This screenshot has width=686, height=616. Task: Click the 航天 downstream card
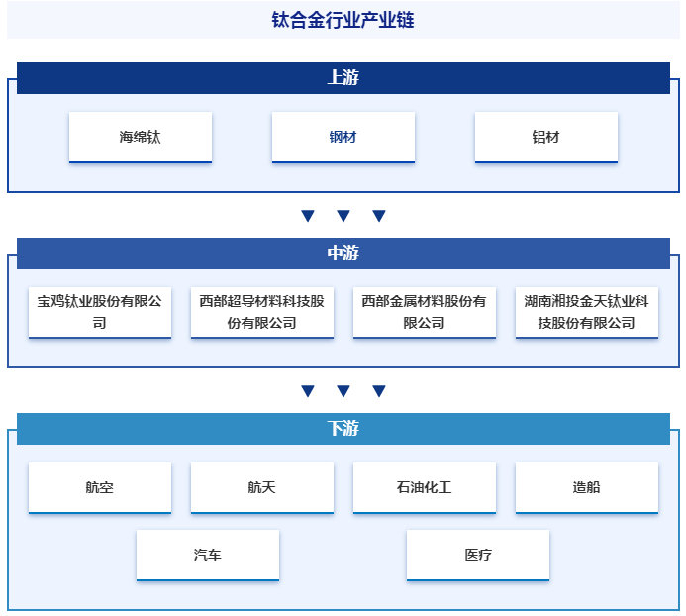[262, 487]
